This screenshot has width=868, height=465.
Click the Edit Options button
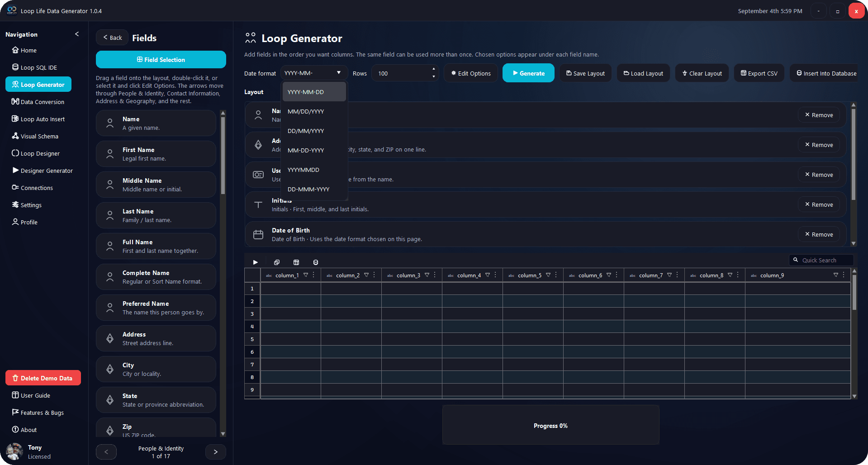pos(471,73)
